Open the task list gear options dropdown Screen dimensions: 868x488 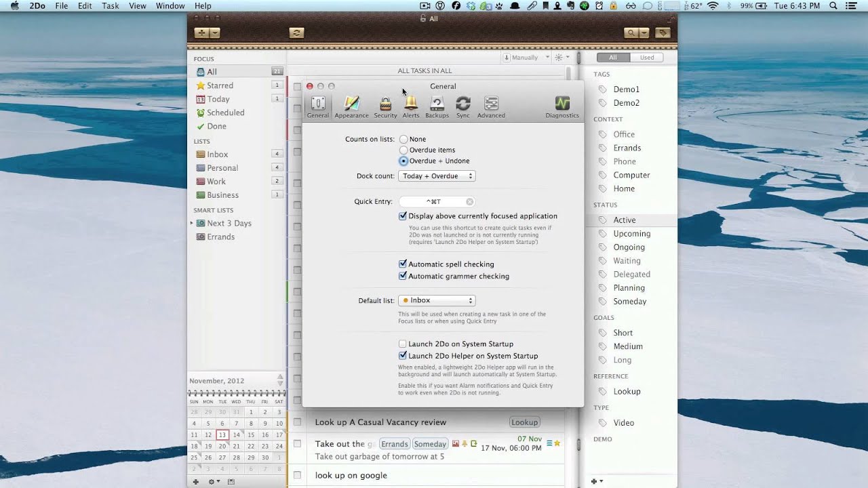click(x=561, y=58)
